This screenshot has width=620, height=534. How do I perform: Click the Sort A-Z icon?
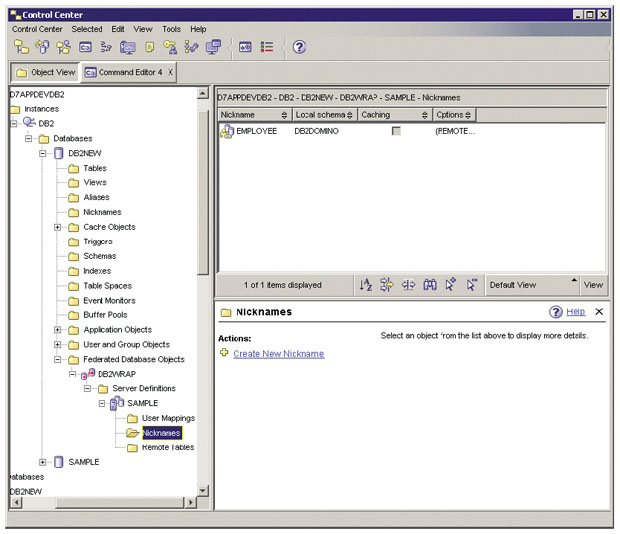(366, 284)
